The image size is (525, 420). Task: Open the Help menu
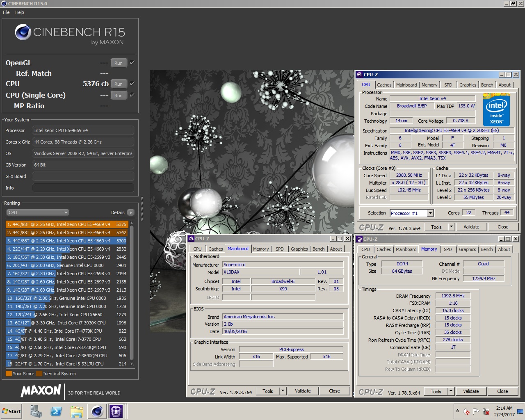[20, 12]
